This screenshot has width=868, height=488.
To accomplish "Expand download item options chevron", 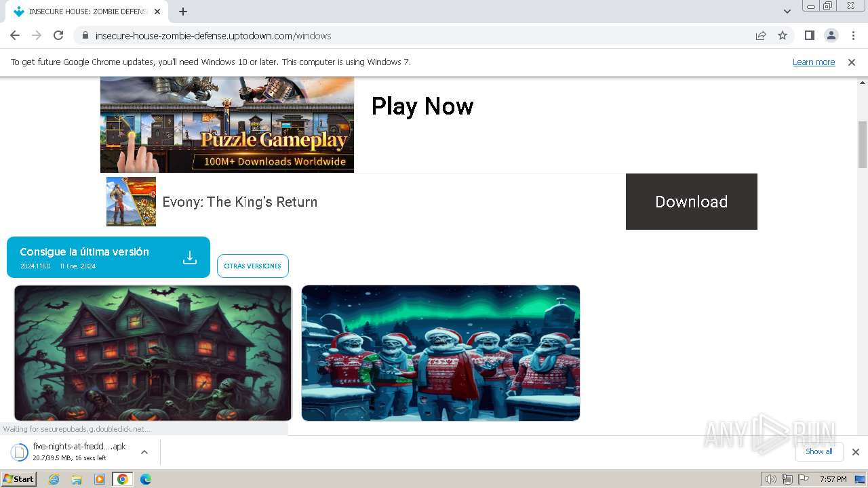I will [x=144, y=452].
